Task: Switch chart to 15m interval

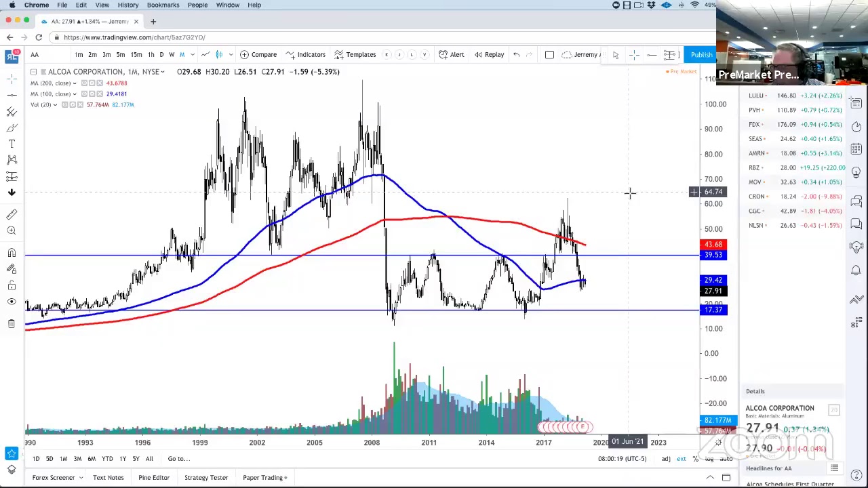Action: click(x=136, y=54)
